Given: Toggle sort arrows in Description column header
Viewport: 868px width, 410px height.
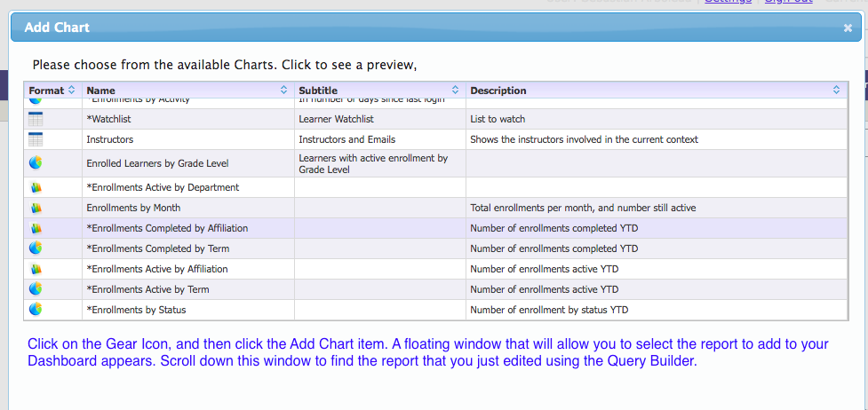Looking at the screenshot, I should [x=836, y=91].
